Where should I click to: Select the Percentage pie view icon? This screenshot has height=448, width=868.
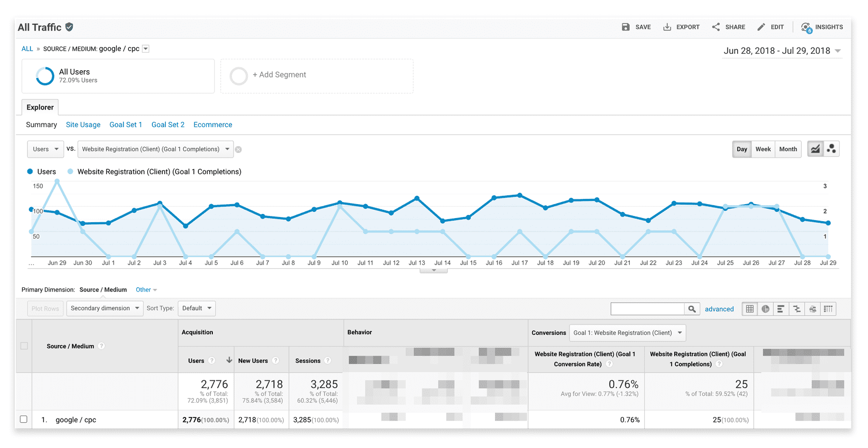point(766,309)
